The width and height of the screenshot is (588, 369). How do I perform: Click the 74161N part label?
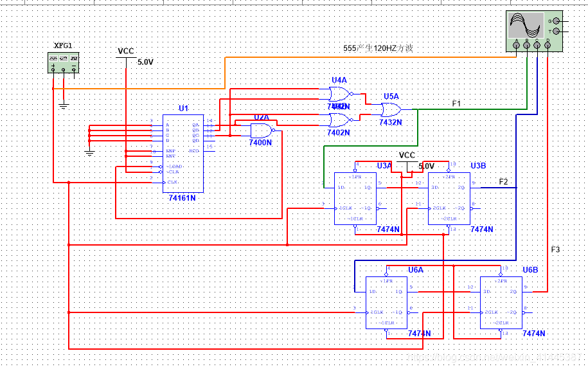[x=182, y=197]
